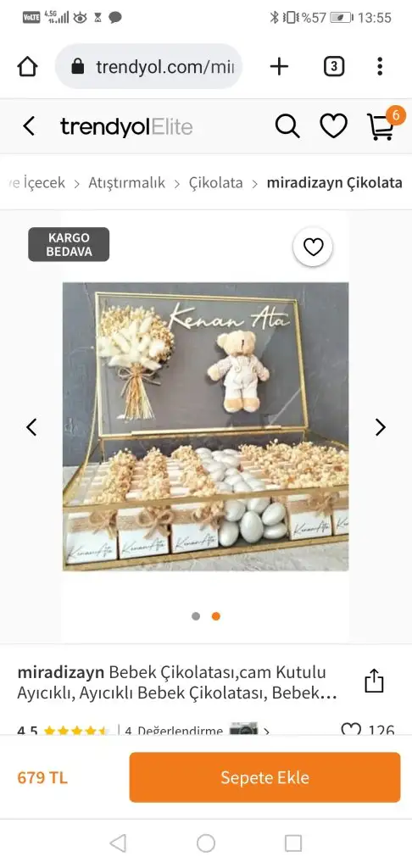This screenshot has height=868, width=412.
Task: Open the teddy bear product photo
Action: click(x=205, y=426)
